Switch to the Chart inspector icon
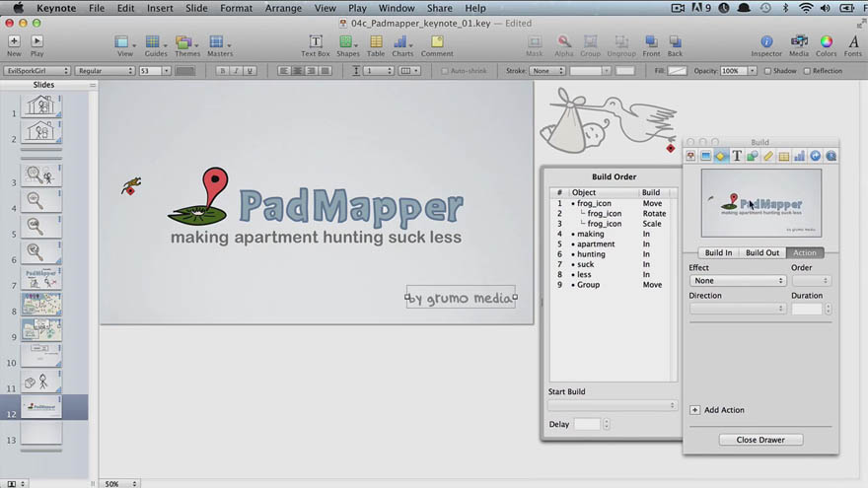The width and height of the screenshot is (868, 488). point(799,157)
